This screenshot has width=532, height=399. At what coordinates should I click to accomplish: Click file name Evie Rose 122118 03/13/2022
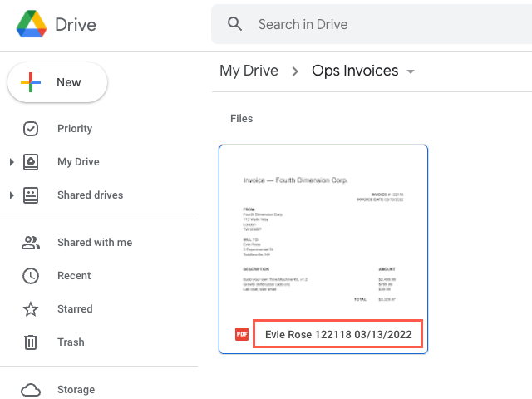click(338, 334)
